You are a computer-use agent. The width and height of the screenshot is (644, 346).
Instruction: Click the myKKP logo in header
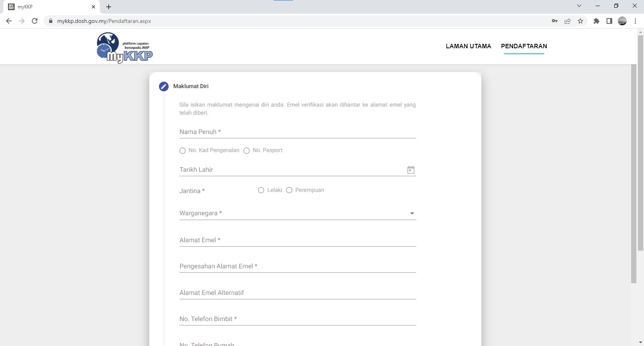pyautogui.click(x=125, y=48)
